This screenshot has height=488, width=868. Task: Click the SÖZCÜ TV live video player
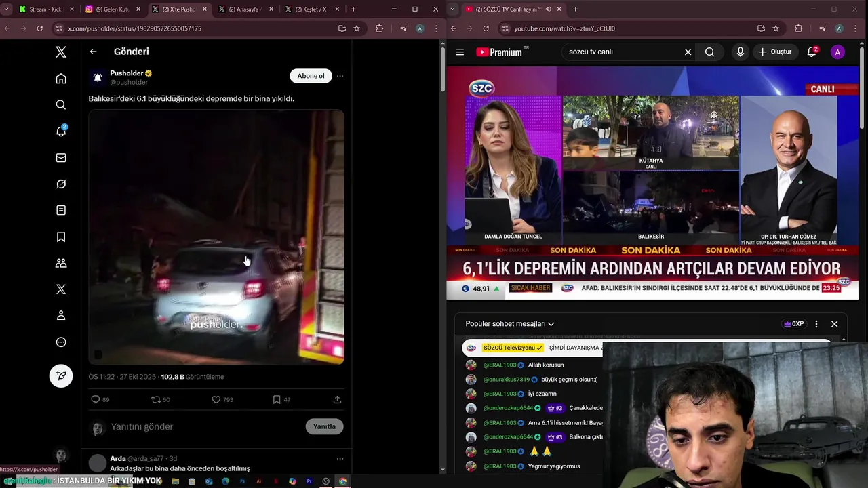[x=652, y=183]
